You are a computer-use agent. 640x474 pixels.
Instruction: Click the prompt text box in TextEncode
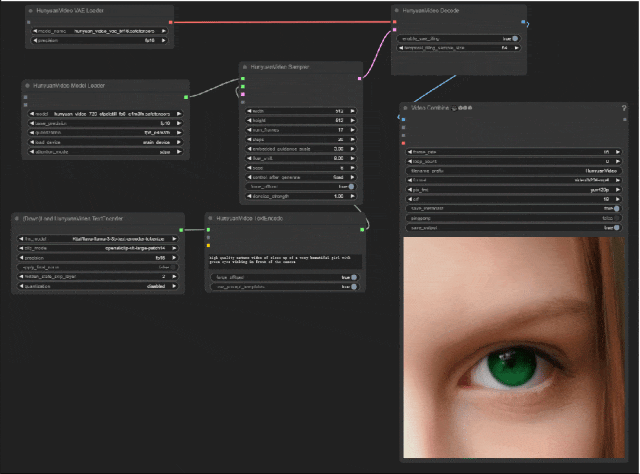284,261
